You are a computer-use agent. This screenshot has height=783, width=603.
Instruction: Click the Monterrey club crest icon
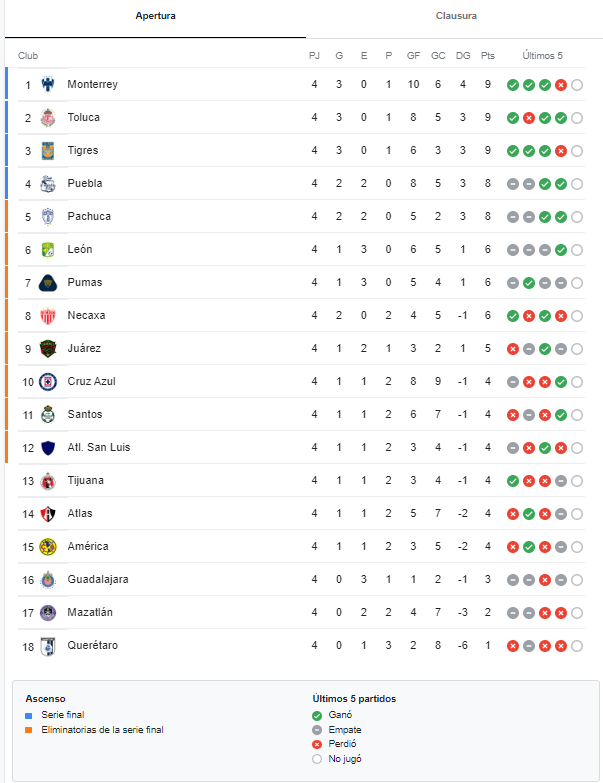pos(47,84)
